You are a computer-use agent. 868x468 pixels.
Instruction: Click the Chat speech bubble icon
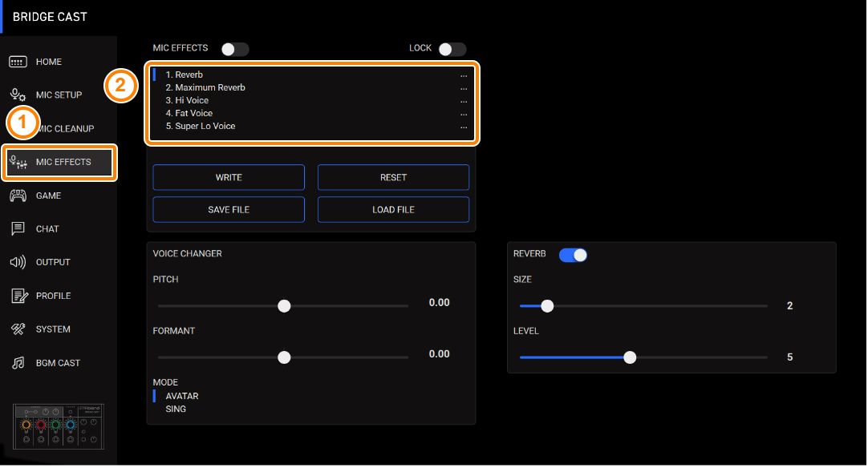[18, 229]
